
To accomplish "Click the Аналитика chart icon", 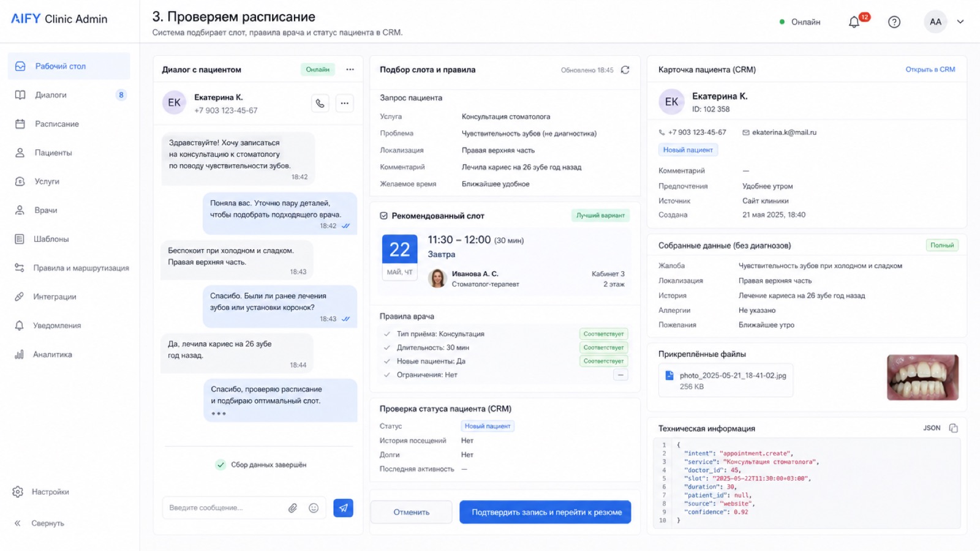I will pos(20,354).
